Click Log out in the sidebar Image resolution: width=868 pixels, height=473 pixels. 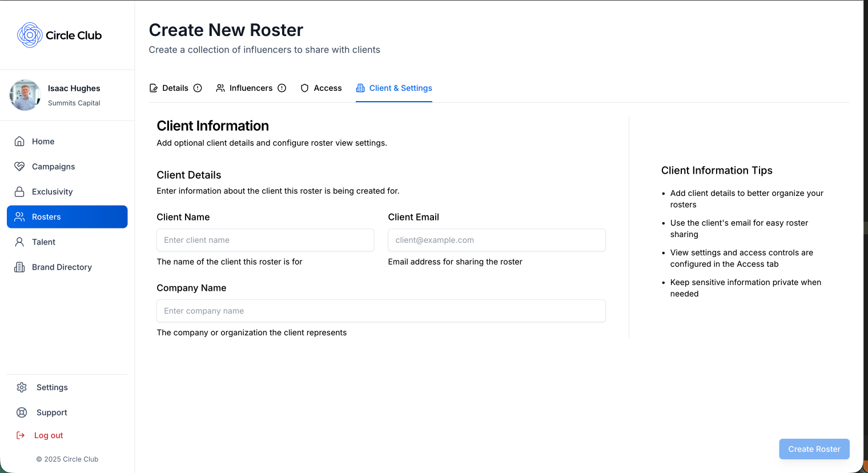[x=48, y=435]
